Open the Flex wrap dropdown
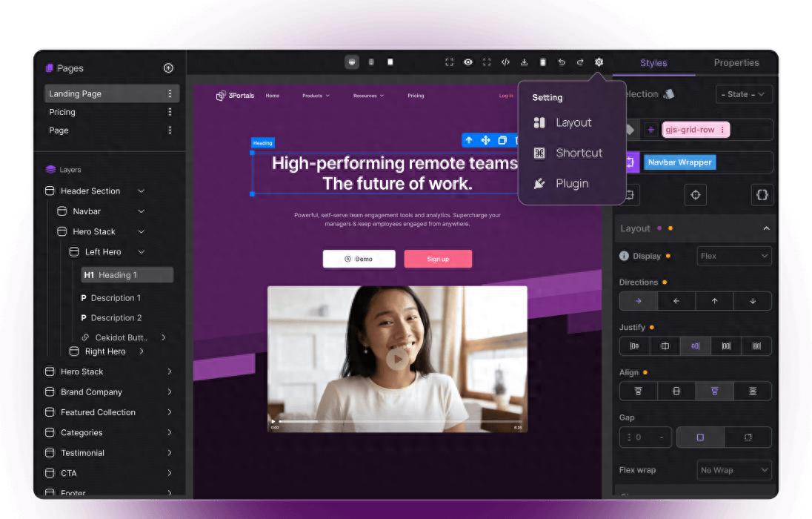 pos(734,470)
